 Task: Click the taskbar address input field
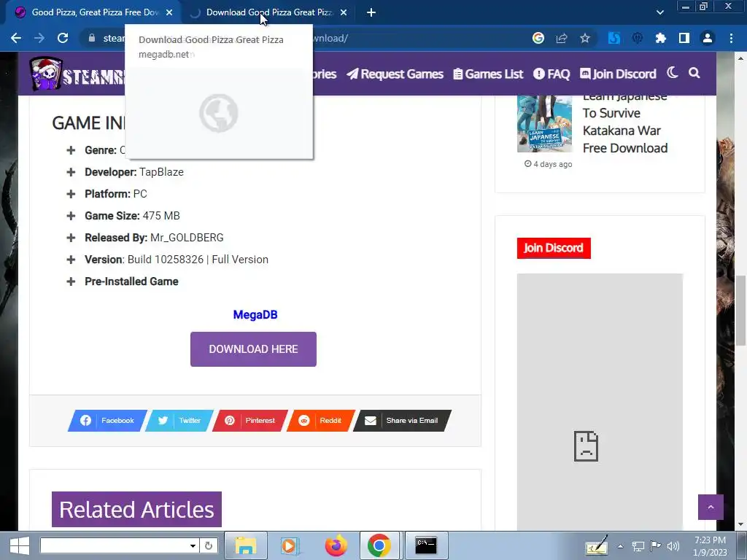click(115, 545)
